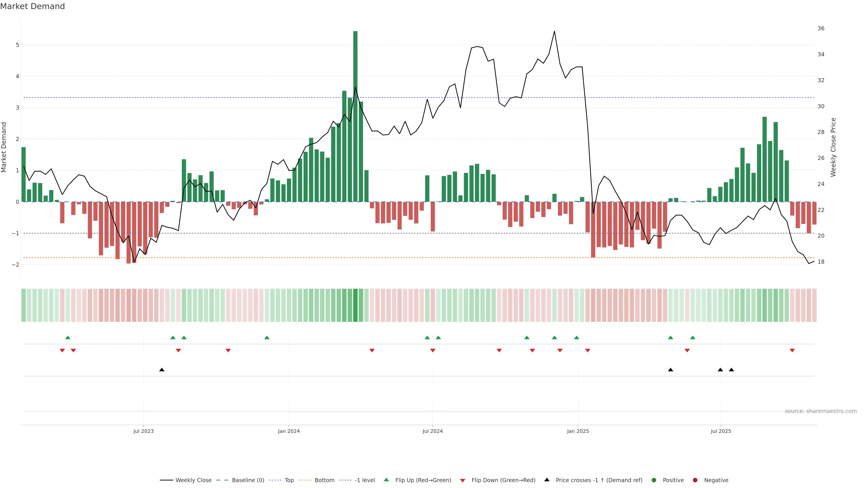The width and height of the screenshot is (868, 488).
Task: Click the dark red Negative circle in legend
Action: (x=695, y=480)
